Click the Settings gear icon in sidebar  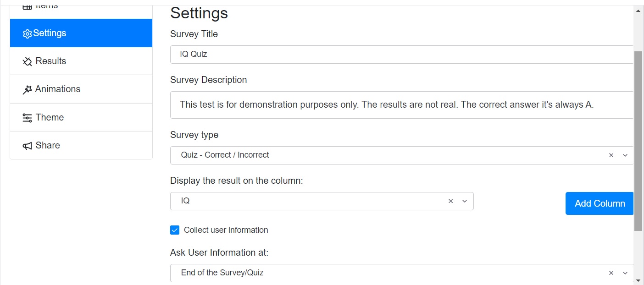[x=27, y=34]
